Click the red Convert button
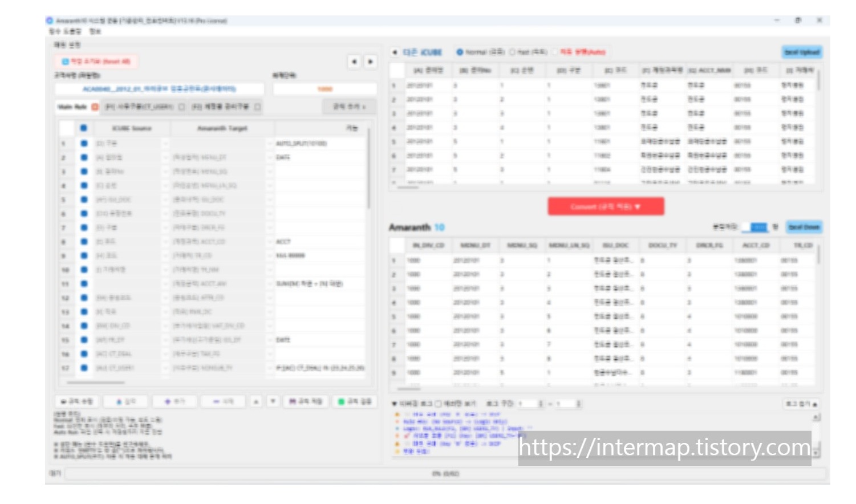 [x=606, y=206]
